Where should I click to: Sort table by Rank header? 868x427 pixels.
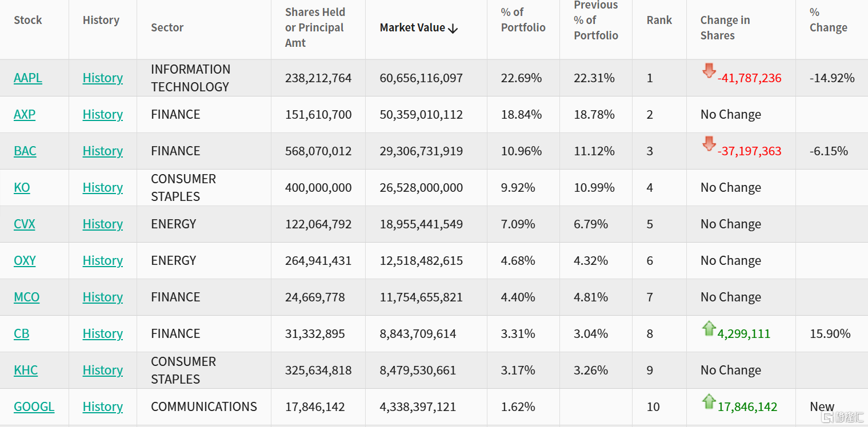tap(659, 20)
